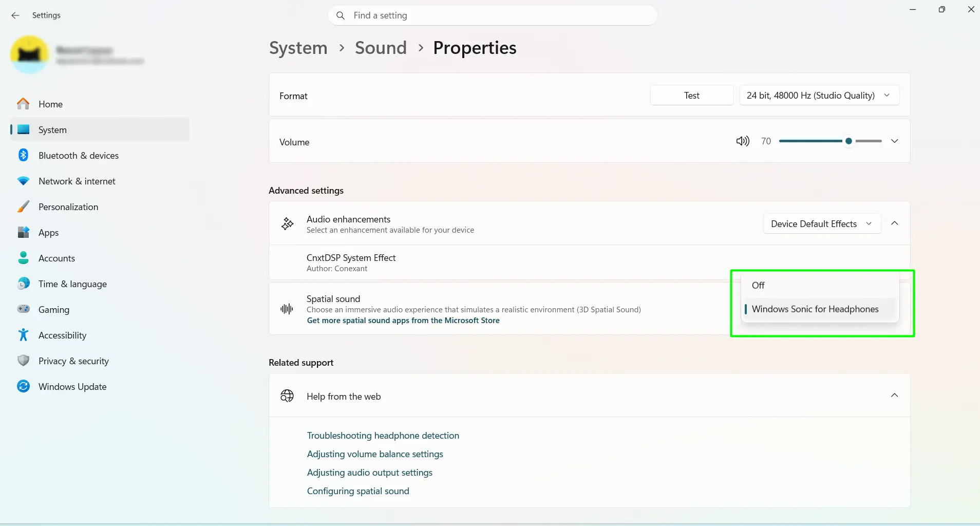Screen dimensions: 980x526
Task: Click the Spatial sound waveform icon
Action: pyautogui.click(x=287, y=309)
